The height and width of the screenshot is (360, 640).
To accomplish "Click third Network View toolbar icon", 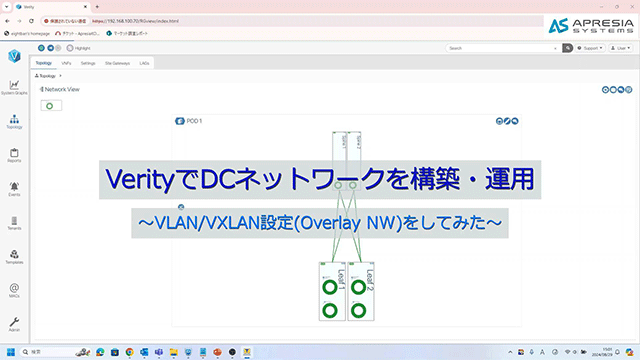I will click(621, 90).
